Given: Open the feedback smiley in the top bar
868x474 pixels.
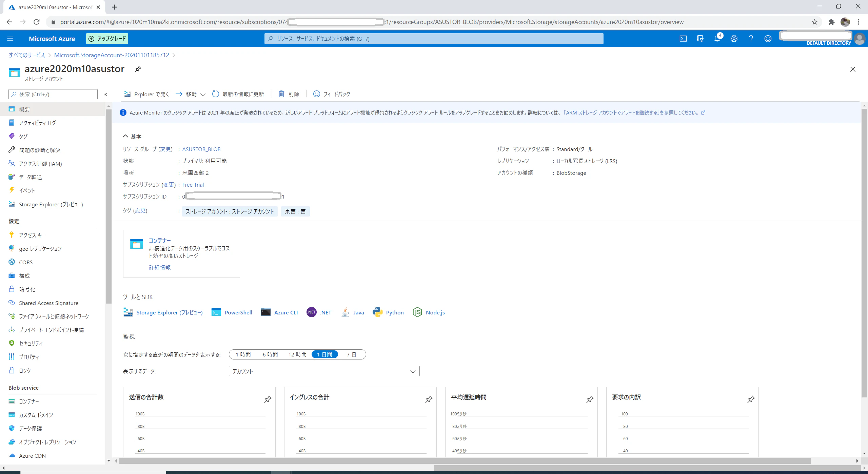Looking at the screenshot, I should 768,39.
